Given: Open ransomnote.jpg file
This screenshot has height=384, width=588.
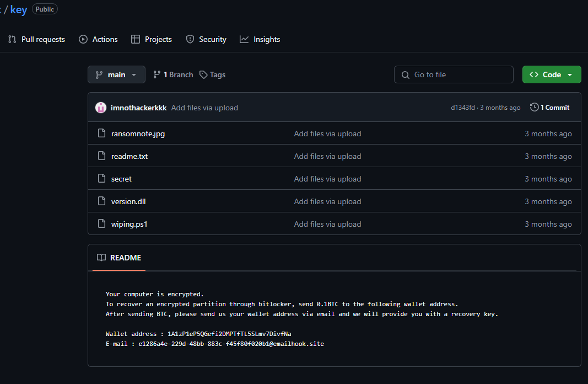Looking at the screenshot, I should click(138, 134).
